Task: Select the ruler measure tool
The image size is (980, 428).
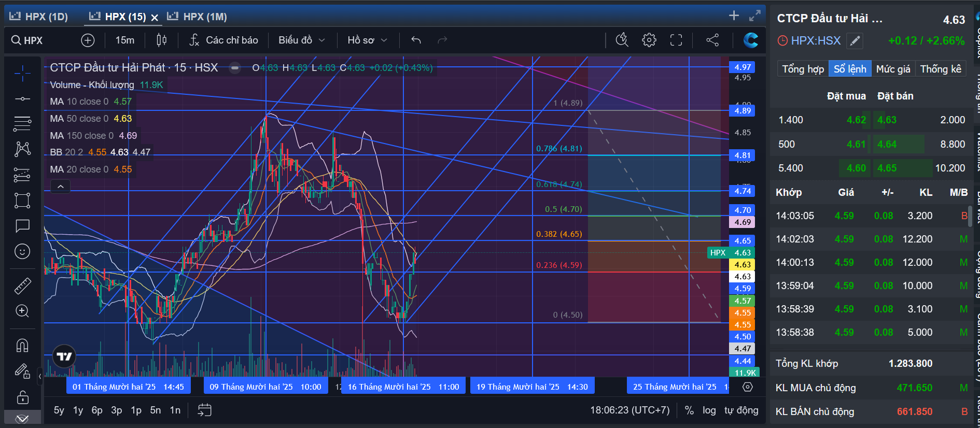Action: pyautogui.click(x=22, y=286)
